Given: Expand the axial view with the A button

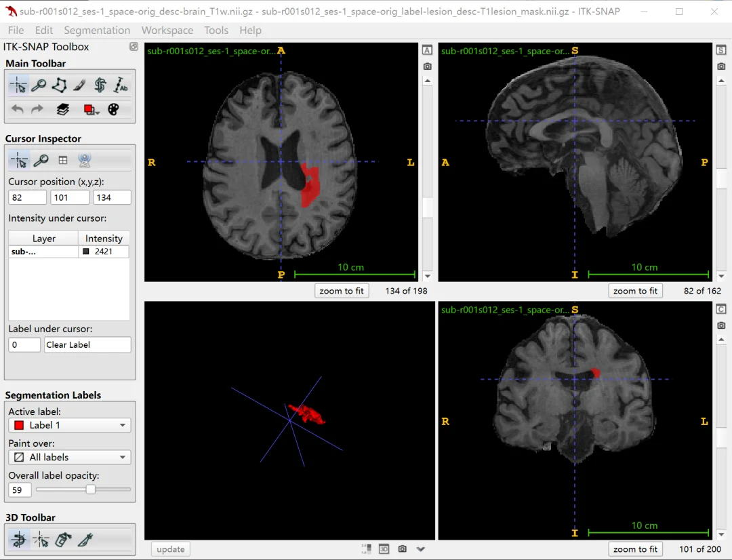Looking at the screenshot, I should coord(427,50).
